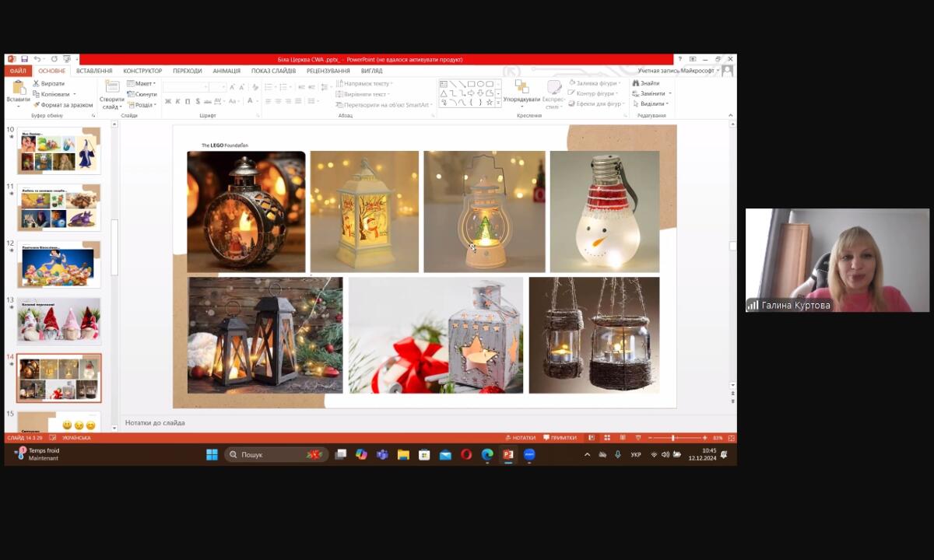Click Виділити select button
Screen dimensions: 934x560
coord(651,103)
